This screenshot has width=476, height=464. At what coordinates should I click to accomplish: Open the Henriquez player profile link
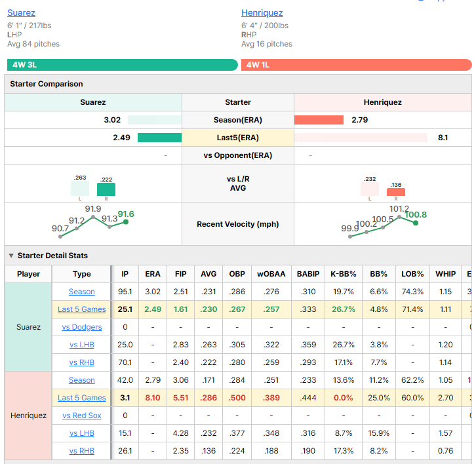[262, 12]
